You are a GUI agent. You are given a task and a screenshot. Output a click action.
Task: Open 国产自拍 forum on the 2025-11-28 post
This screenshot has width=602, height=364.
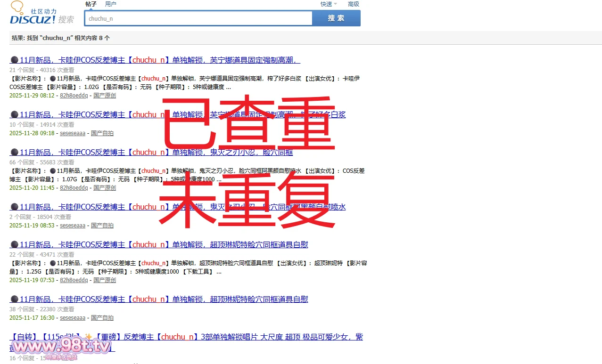click(102, 133)
